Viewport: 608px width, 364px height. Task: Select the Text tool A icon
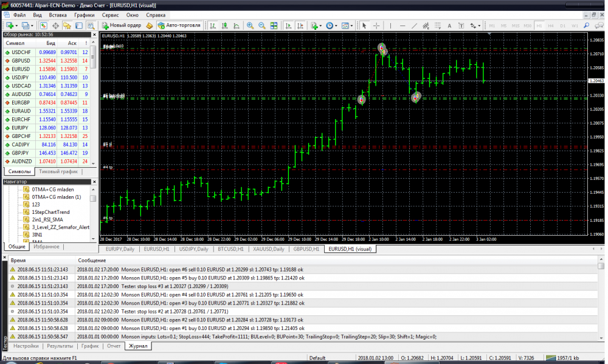(449, 26)
